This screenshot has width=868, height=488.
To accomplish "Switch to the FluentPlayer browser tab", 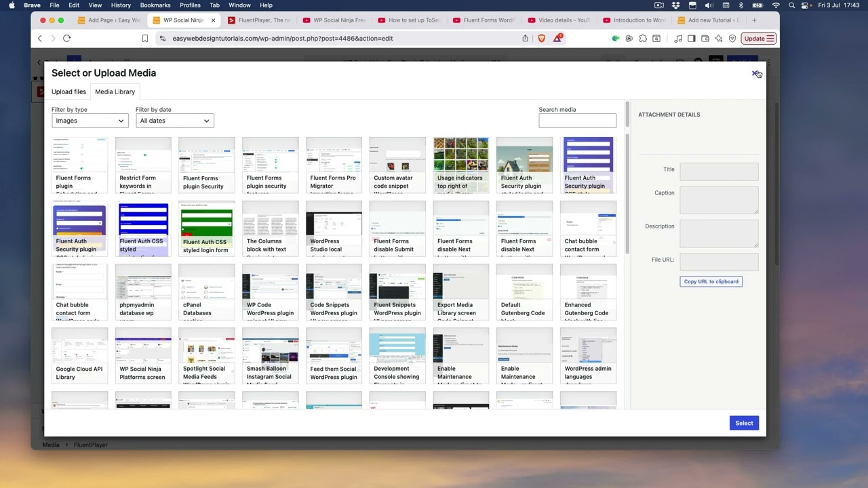I will pos(260,20).
